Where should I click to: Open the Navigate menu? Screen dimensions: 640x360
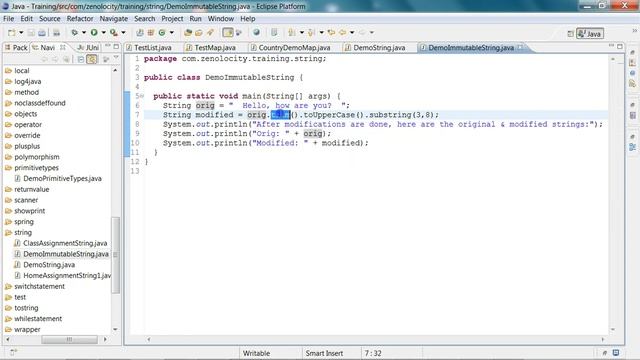pos(113,19)
